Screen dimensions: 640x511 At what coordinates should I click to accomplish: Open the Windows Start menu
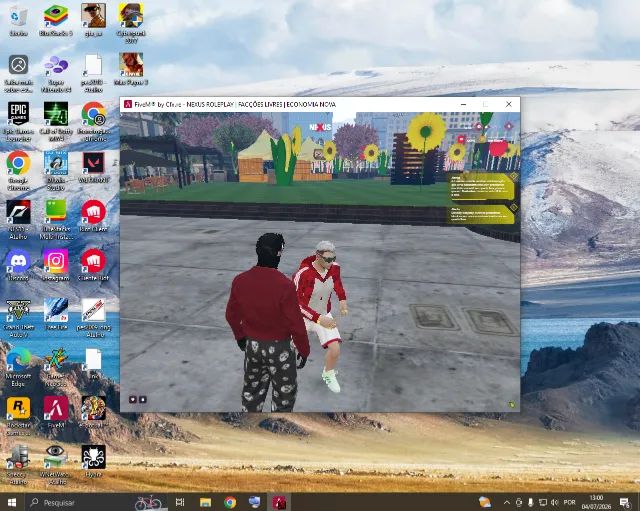12,502
